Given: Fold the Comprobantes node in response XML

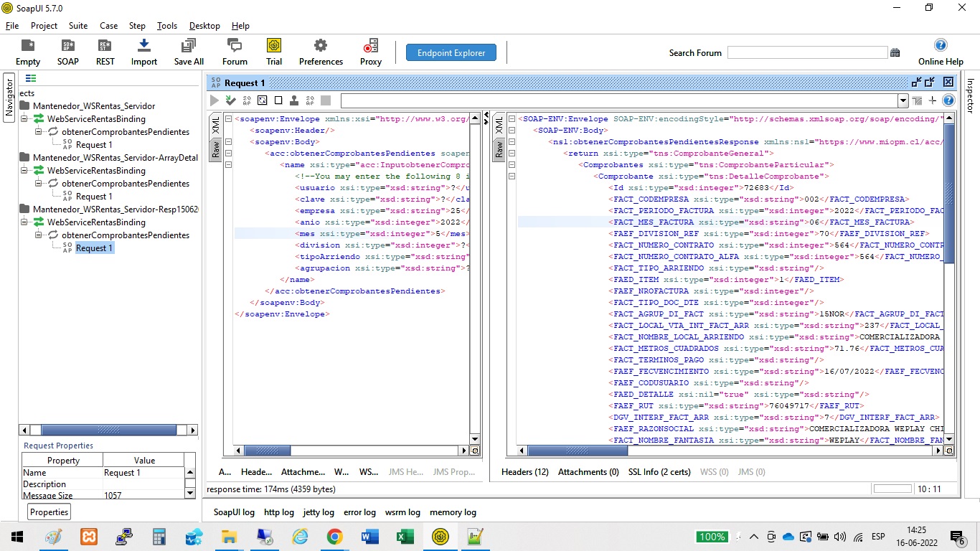Looking at the screenshot, I should pyautogui.click(x=511, y=165).
